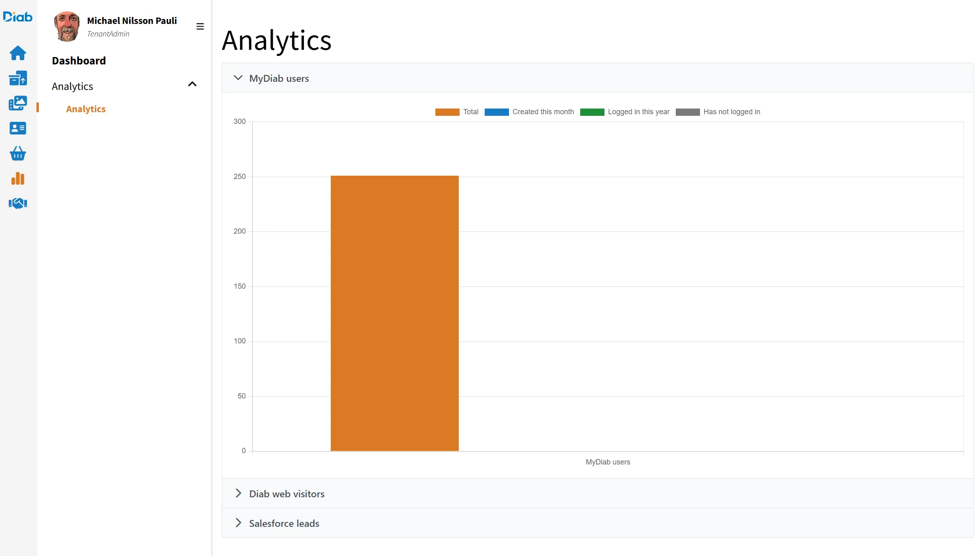Expand the Salesforce leads panel
Image resolution: width=980 pixels, height=556 pixels.
point(238,523)
